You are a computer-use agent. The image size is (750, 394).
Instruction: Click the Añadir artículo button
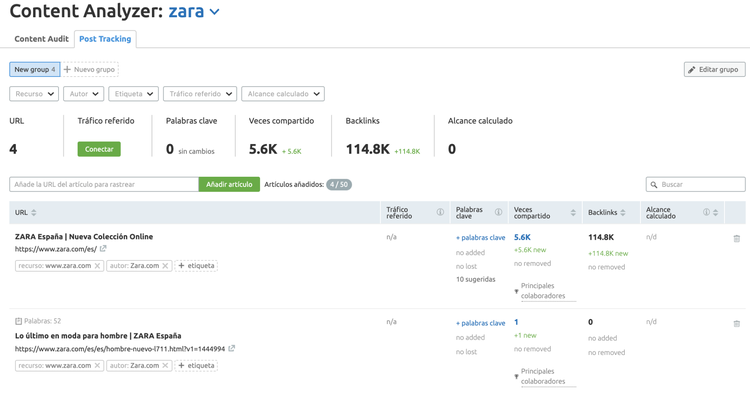229,184
